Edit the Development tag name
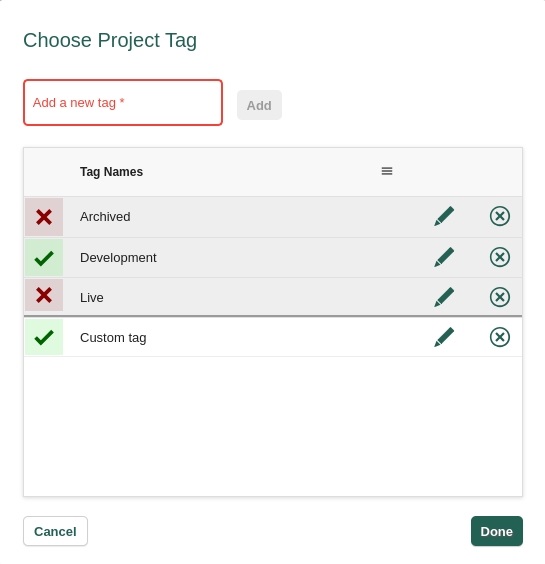545x564 pixels. point(444,257)
